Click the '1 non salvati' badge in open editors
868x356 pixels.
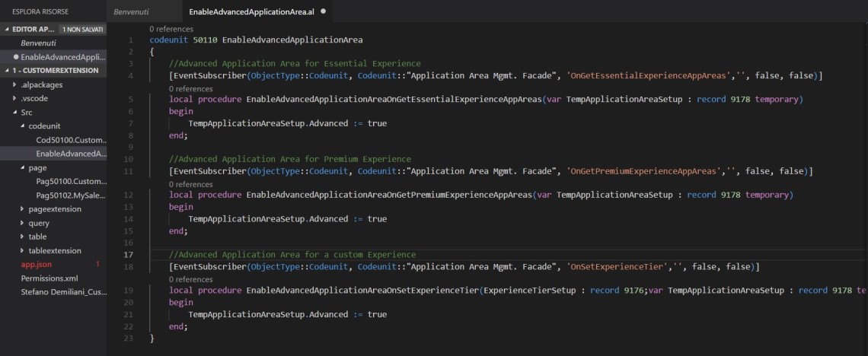83,29
